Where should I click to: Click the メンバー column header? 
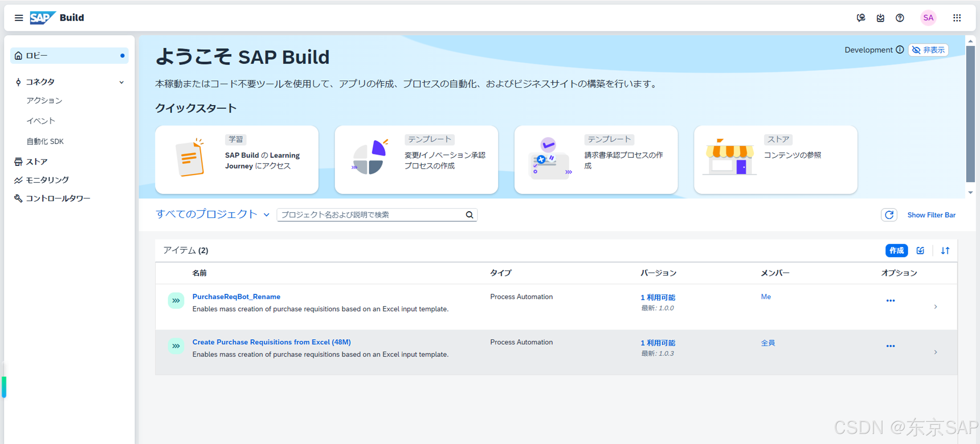775,273
